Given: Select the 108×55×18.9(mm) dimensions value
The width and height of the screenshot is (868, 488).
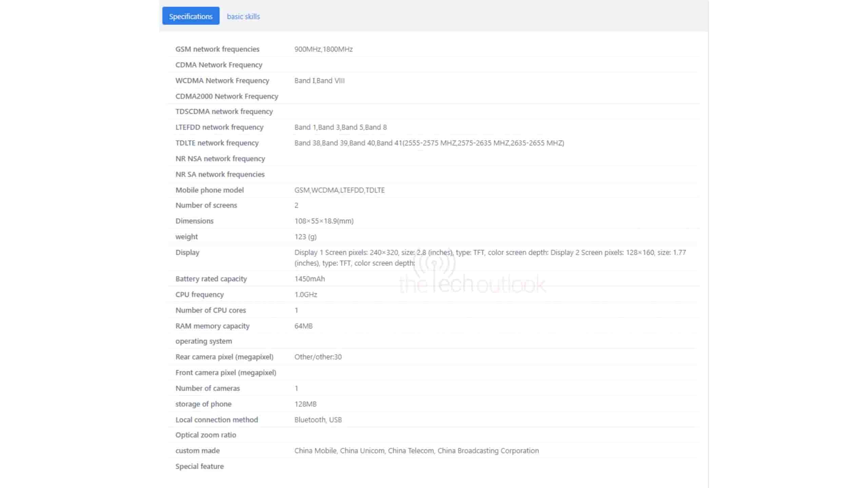Looking at the screenshot, I should [x=323, y=221].
